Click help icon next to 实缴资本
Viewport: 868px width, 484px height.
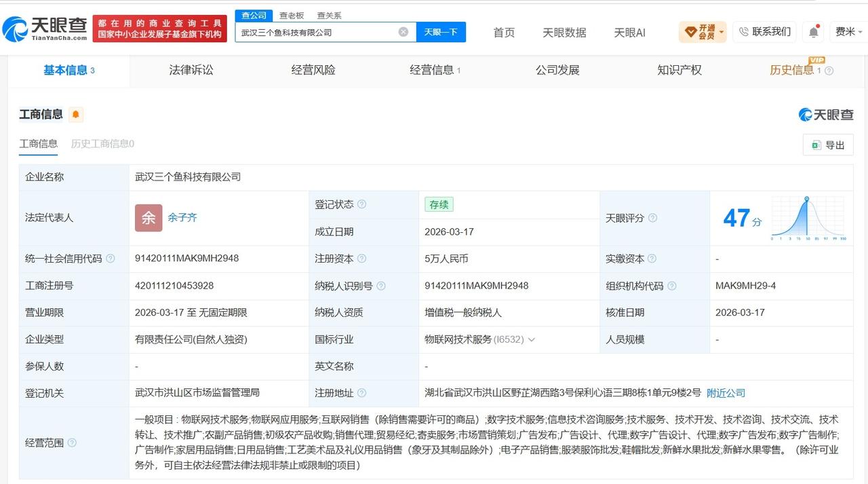652,259
